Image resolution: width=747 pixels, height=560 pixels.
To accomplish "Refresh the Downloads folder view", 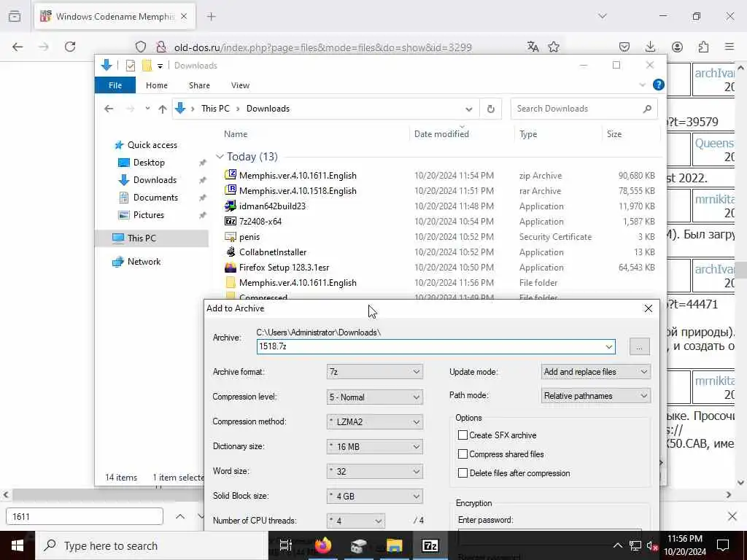I will pos(490,109).
